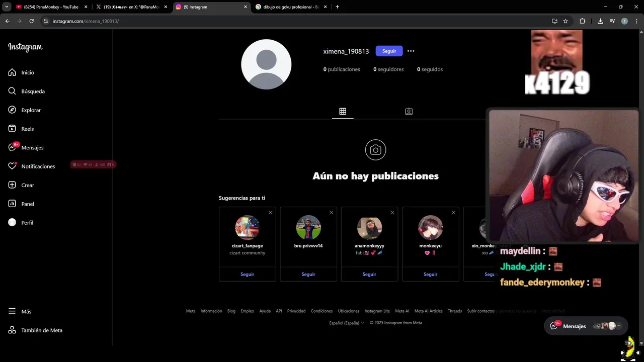The height and width of the screenshot is (362, 644).
Task: Click the Instagram logo
Action: (25, 47)
